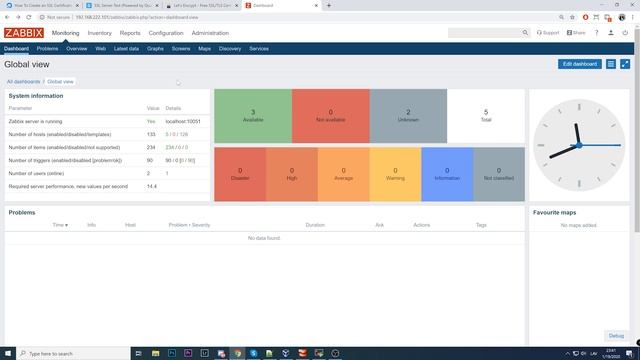Open File Explorer from the taskbar
The width and height of the screenshot is (640, 360).
pos(156,353)
